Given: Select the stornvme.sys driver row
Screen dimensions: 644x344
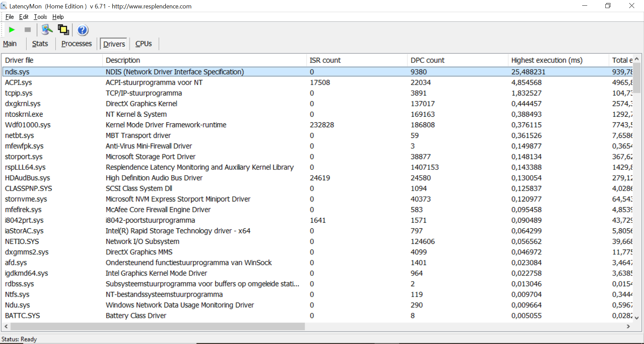Looking at the screenshot, I should (x=318, y=199).
